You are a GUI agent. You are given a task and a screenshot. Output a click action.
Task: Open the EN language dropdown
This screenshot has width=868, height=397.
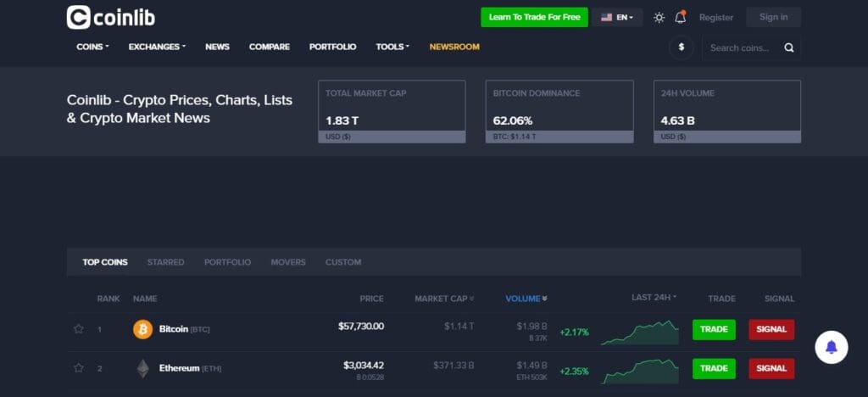point(617,17)
